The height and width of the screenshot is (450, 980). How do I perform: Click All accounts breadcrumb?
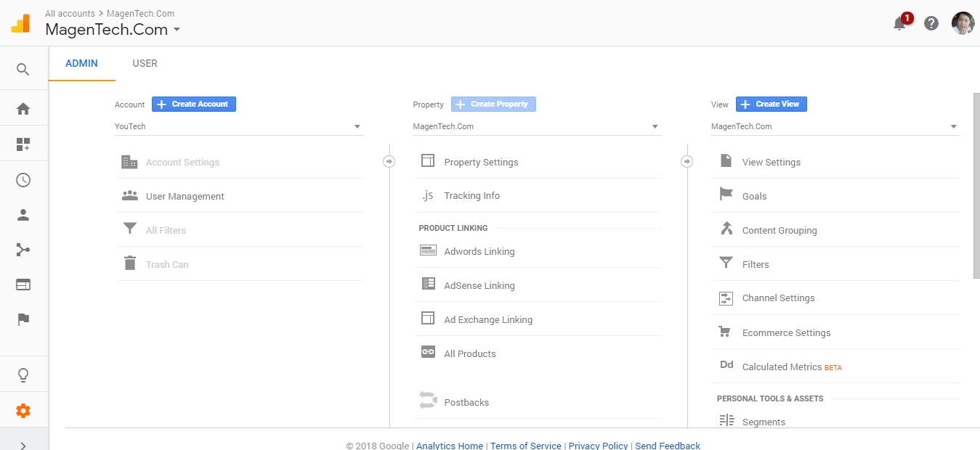(x=70, y=13)
